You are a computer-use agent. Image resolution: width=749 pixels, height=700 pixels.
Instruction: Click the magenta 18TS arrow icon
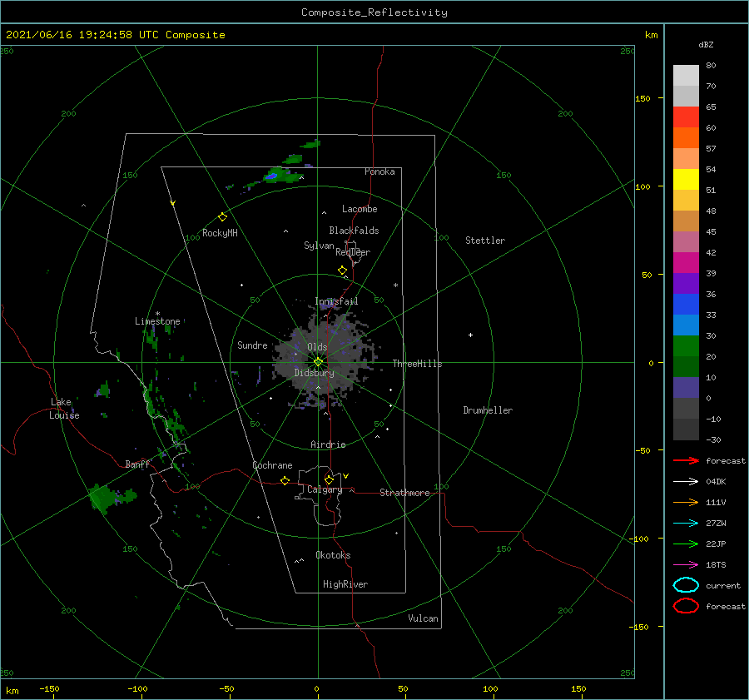(686, 565)
